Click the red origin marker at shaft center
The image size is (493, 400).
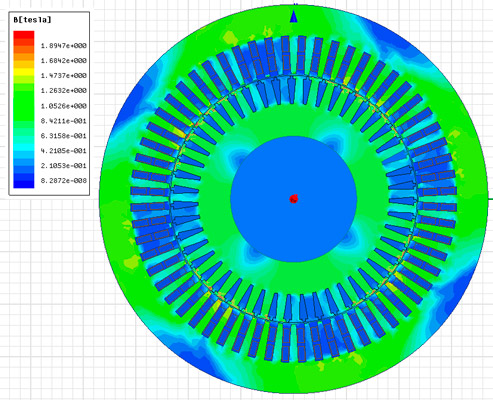tap(293, 199)
